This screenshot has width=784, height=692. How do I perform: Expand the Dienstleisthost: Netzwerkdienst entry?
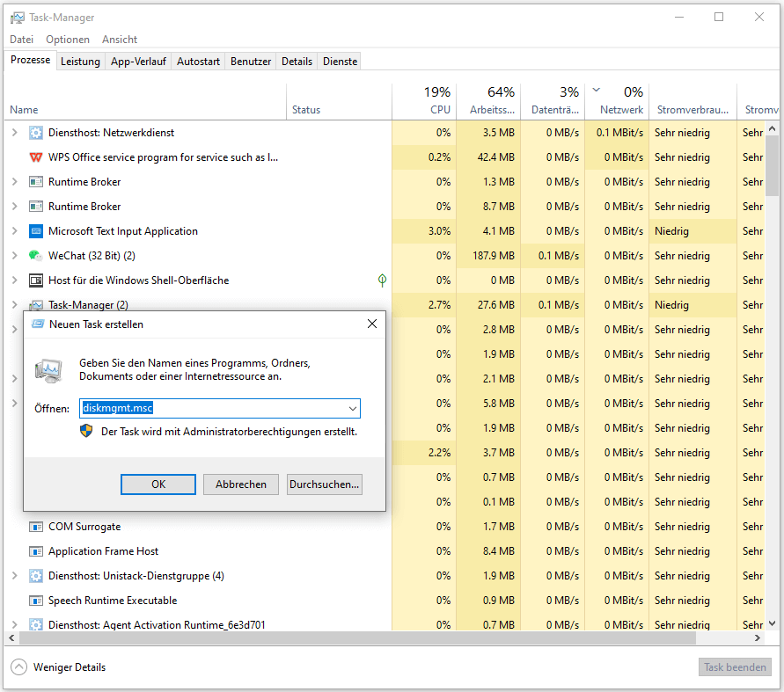pos(15,132)
